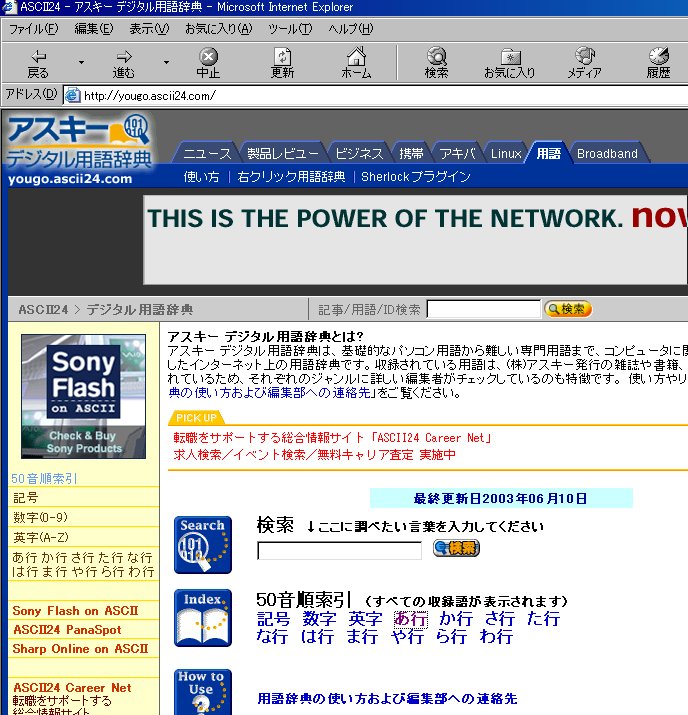Switch to the Linux tab

506,154
